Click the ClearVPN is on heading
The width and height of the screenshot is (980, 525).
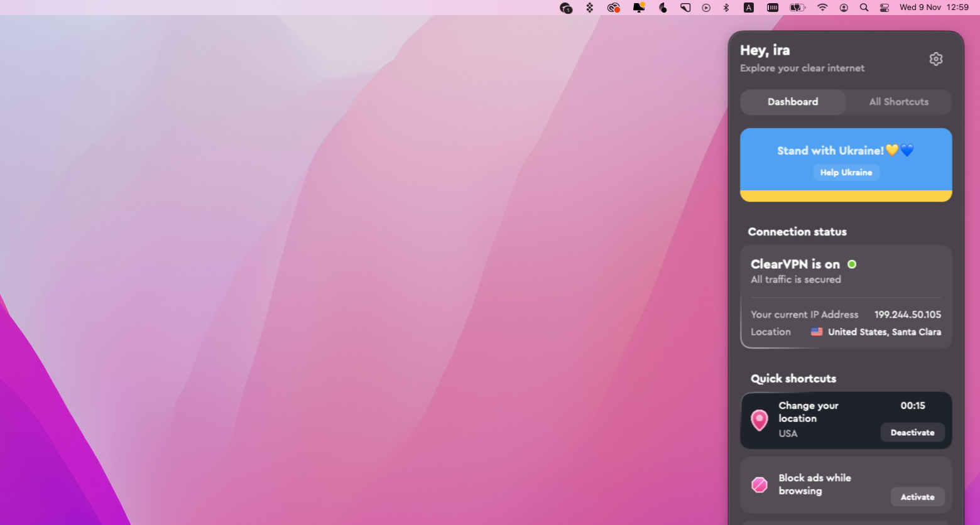pyautogui.click(x=795, y=264)
